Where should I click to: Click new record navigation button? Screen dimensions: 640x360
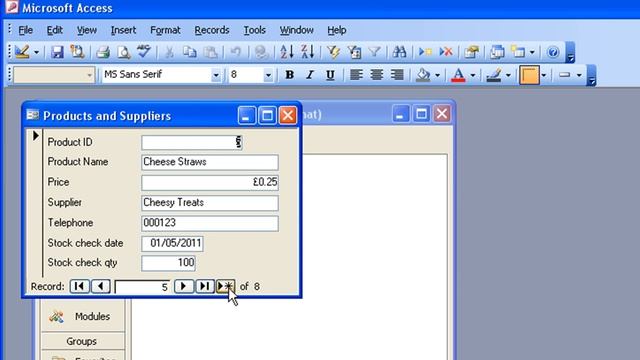pos(226,286)
